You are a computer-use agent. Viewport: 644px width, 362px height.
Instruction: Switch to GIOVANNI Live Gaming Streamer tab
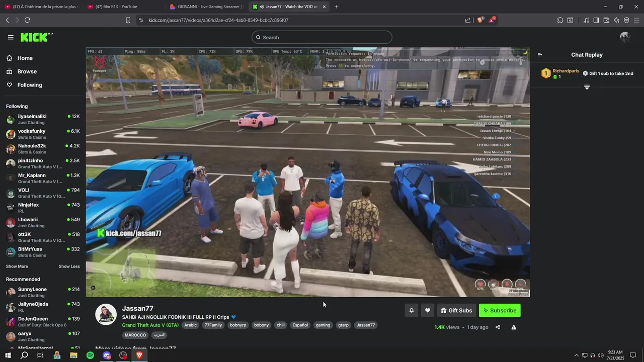(206, 7)
